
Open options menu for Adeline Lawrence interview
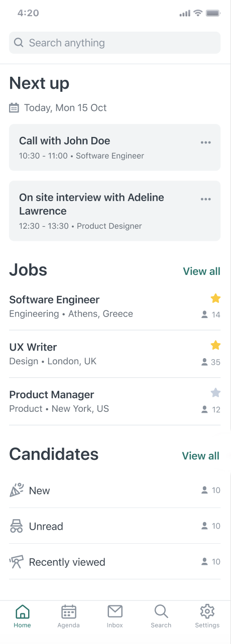click(x=206, y=199)
